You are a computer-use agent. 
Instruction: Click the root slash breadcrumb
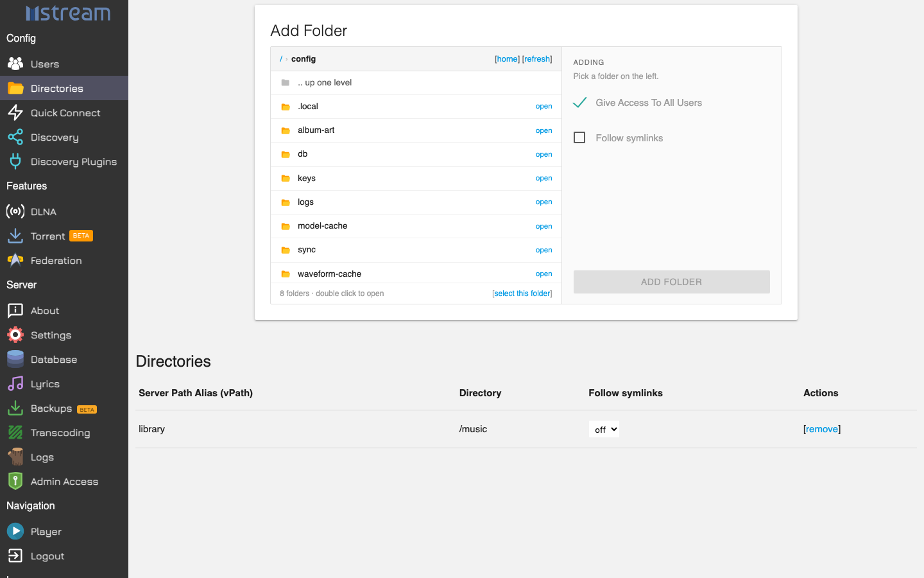281,59
